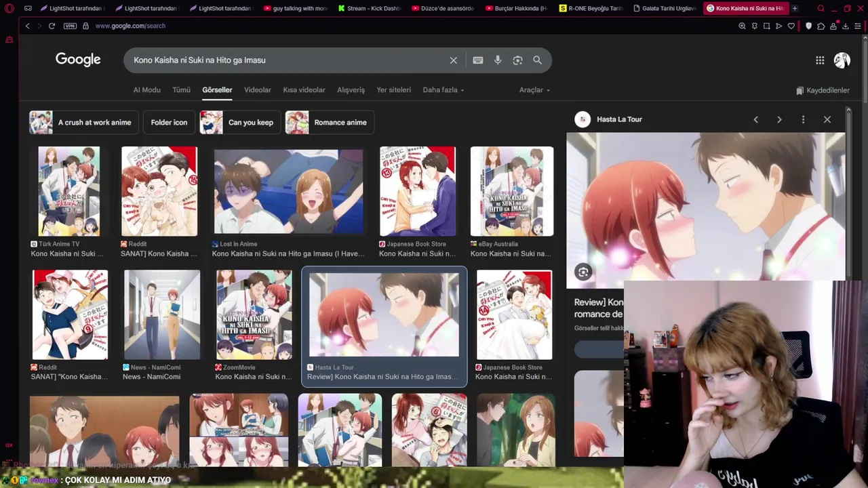Click the bookmark heart icon in the address bar

791,26
